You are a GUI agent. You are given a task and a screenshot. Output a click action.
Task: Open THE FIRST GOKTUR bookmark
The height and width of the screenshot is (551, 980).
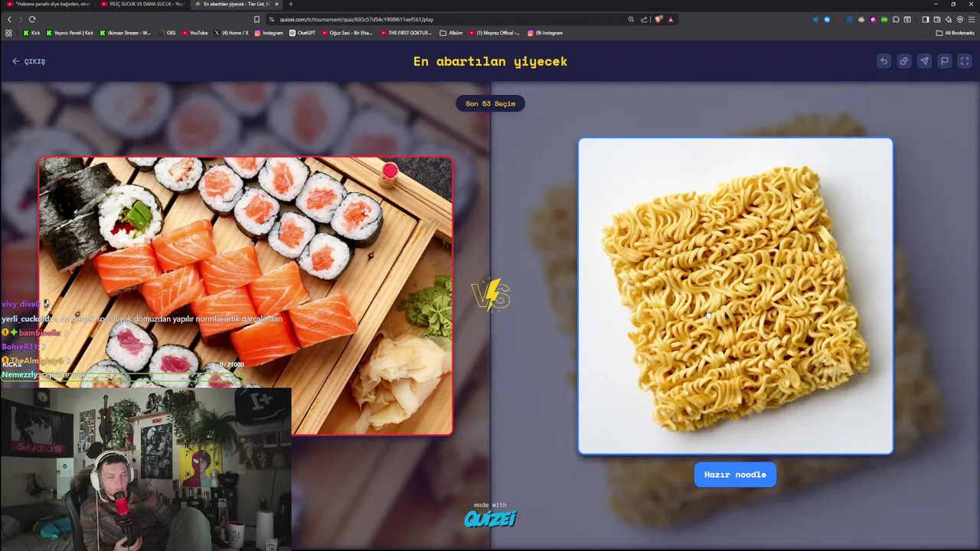click(406, 33)
